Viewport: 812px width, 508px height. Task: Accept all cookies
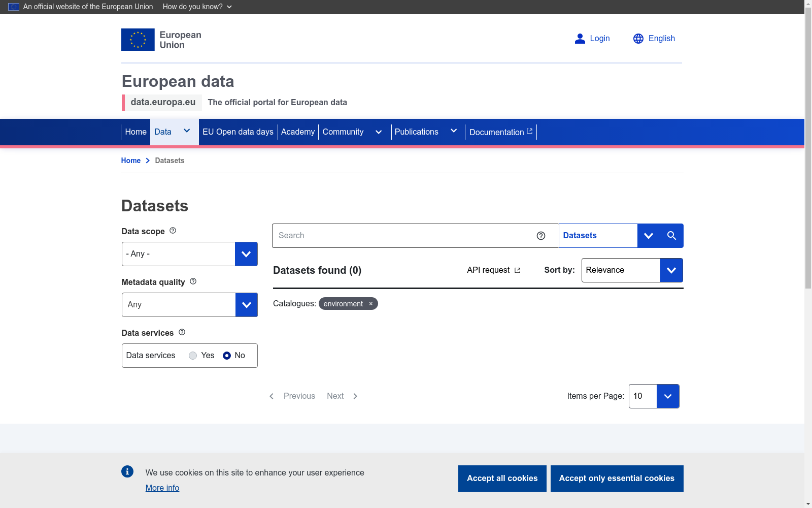pos(502,479)
